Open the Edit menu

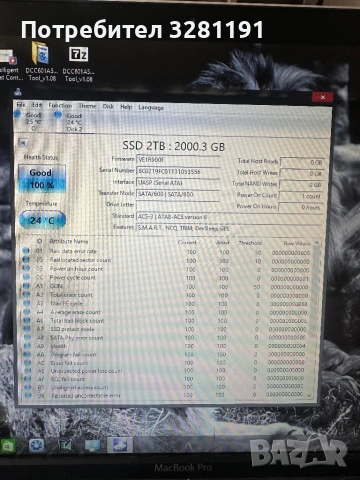point(37,105)
